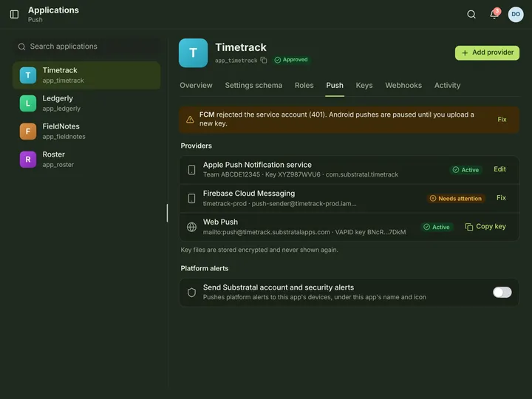Open DO user avatar menu

516,14
